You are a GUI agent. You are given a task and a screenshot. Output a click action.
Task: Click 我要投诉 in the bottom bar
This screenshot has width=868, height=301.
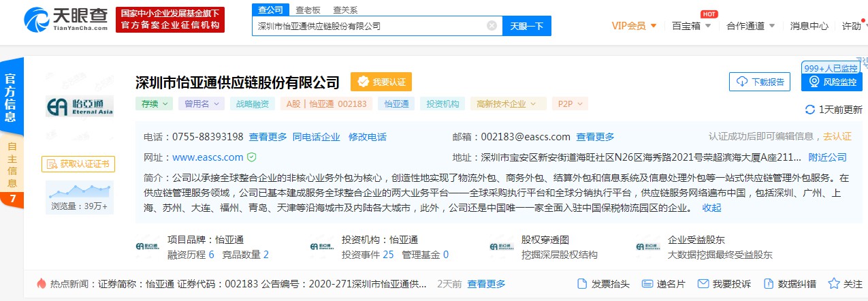pos(724,283)
